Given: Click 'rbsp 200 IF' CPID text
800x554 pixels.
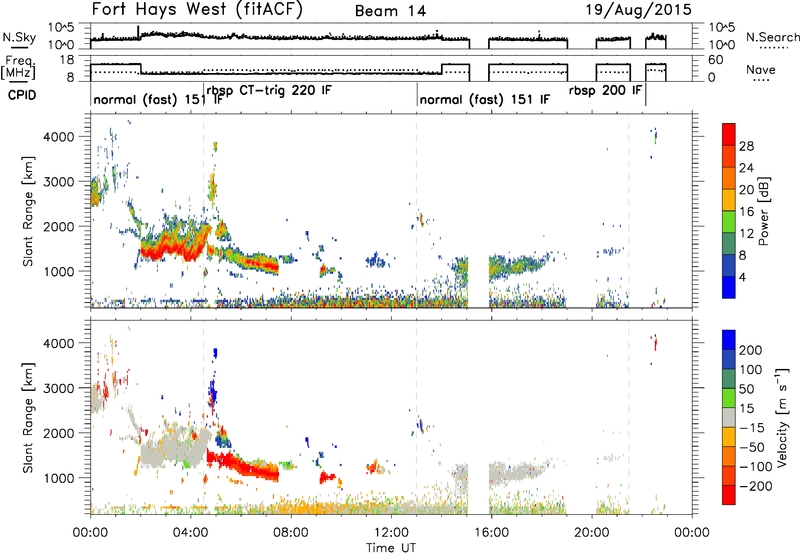Looking at the screenshot, I should pos(605,91).
